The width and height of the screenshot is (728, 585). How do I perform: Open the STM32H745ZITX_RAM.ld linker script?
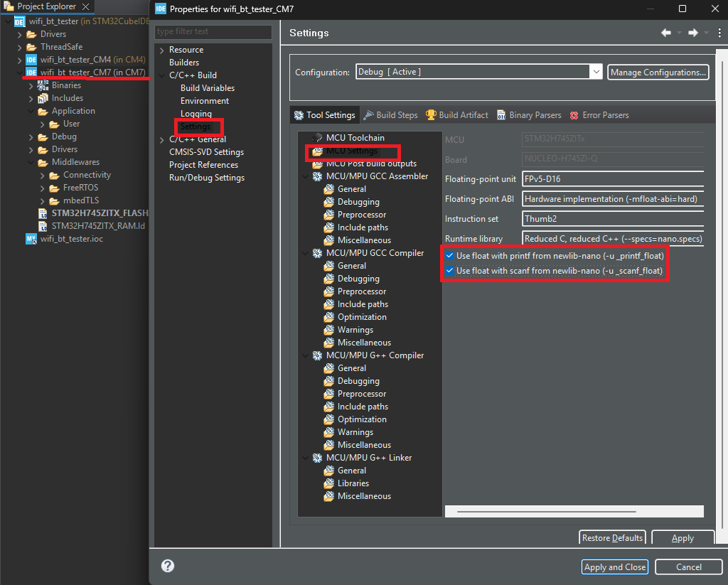tap(98, 226)
